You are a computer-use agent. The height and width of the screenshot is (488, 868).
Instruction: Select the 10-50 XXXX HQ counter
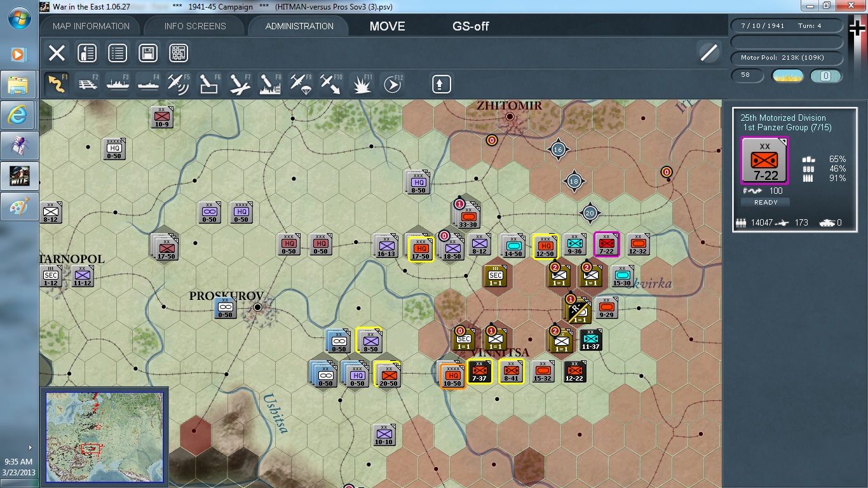(x=451, y=375)
